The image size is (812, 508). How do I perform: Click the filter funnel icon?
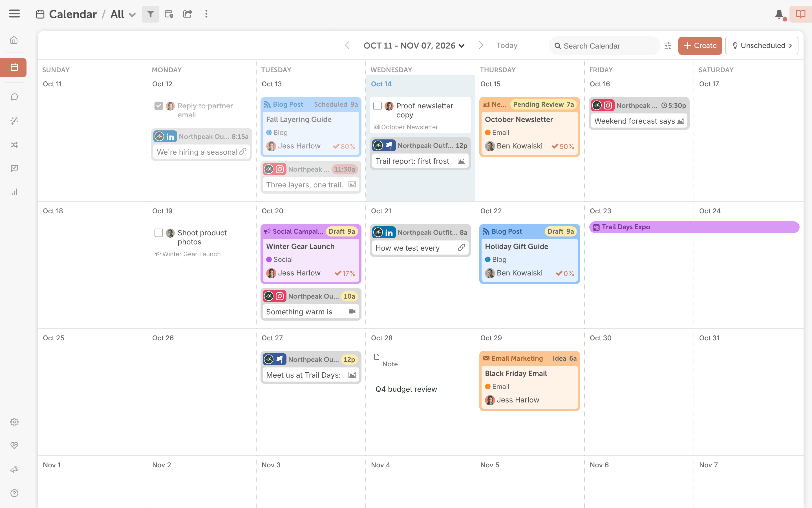[x=150, y=14]
